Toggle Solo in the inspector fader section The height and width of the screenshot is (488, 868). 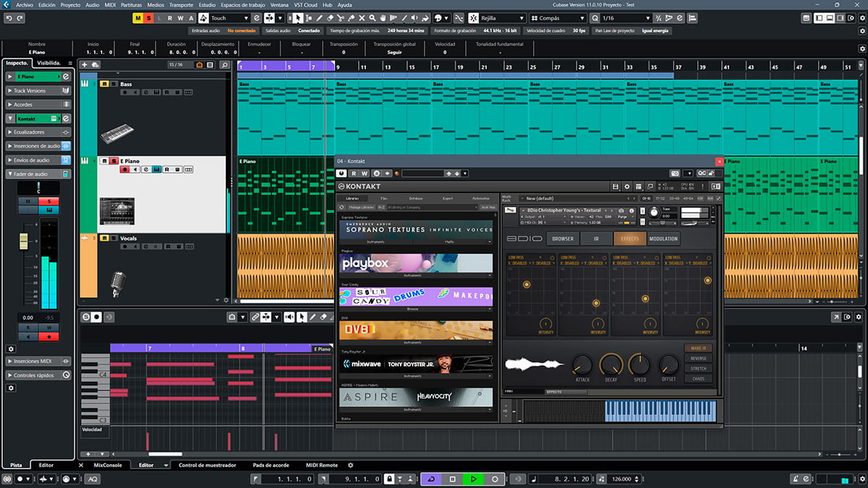[x=49, y=201]
